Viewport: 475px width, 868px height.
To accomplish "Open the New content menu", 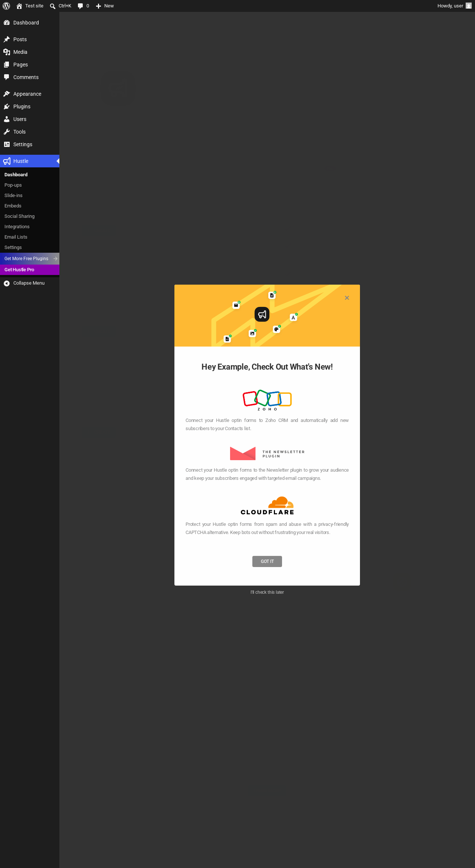I will pos(105,6).
